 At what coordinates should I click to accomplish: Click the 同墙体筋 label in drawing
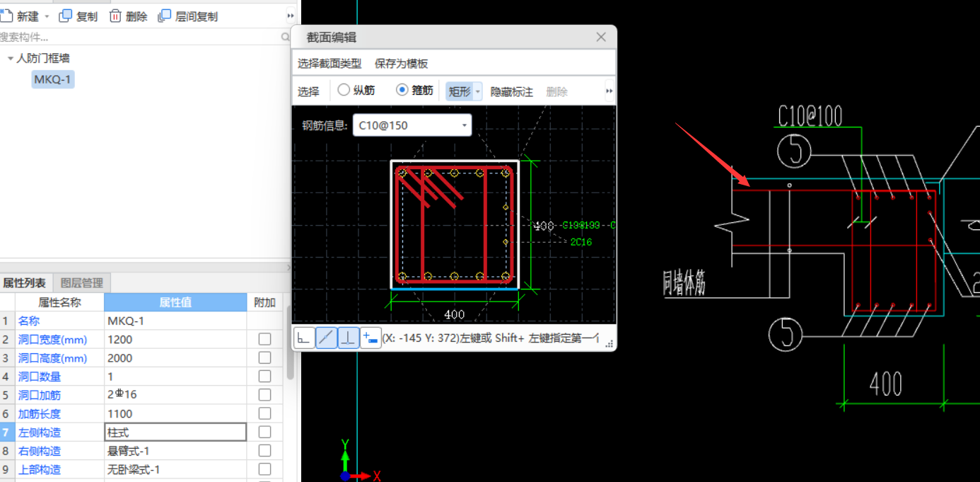(684, 282)
